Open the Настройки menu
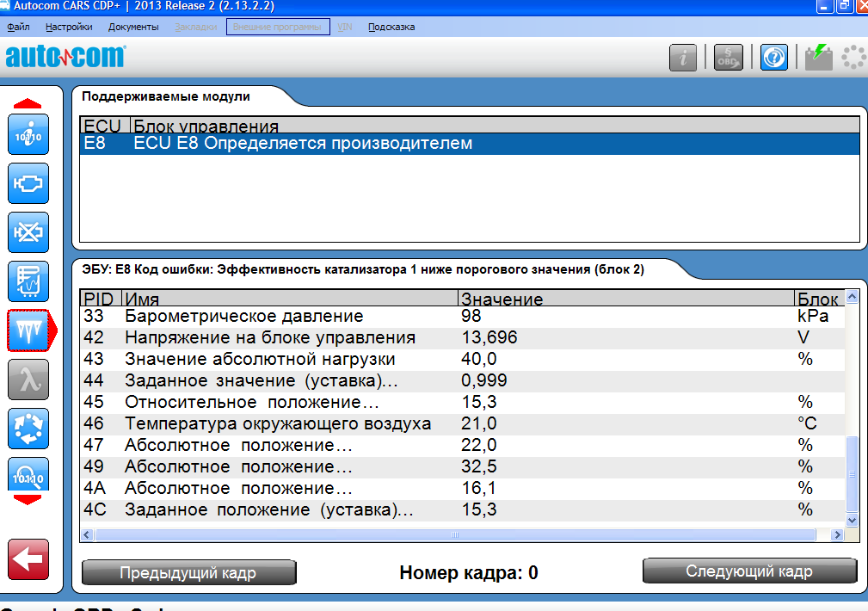This screenshot has height=611, width=868. click(x=69, y=27)
